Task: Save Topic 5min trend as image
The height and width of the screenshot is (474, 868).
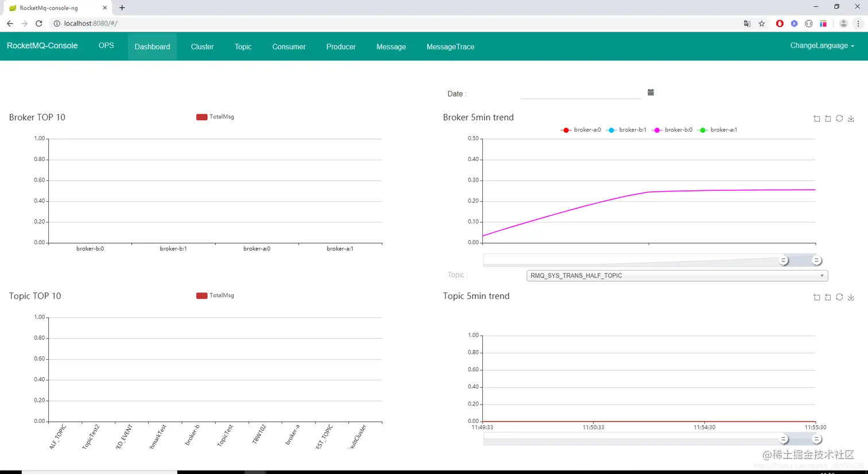Action: (851, 297)
